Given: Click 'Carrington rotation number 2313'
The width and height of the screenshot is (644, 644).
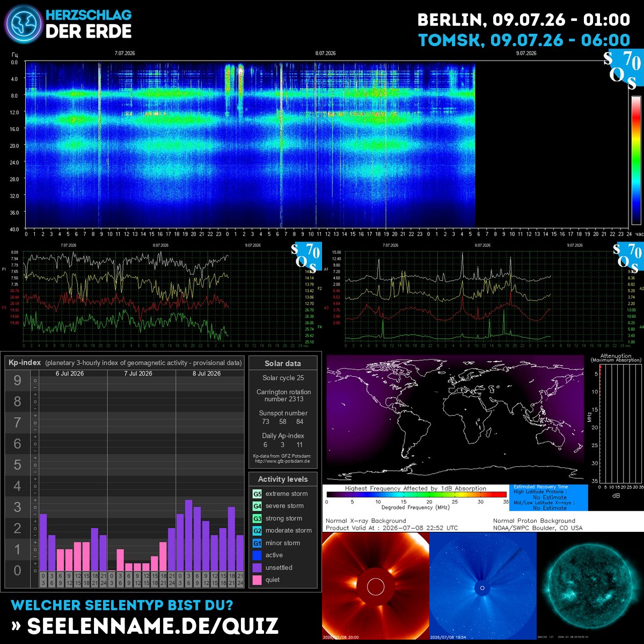Looking at the screenshot, I should (283, 396).
